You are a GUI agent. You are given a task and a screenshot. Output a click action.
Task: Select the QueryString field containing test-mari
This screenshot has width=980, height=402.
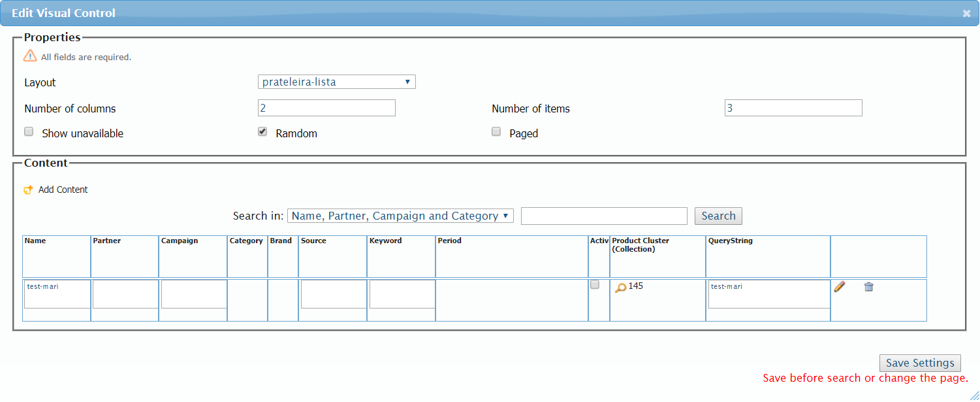click(768, 294)
